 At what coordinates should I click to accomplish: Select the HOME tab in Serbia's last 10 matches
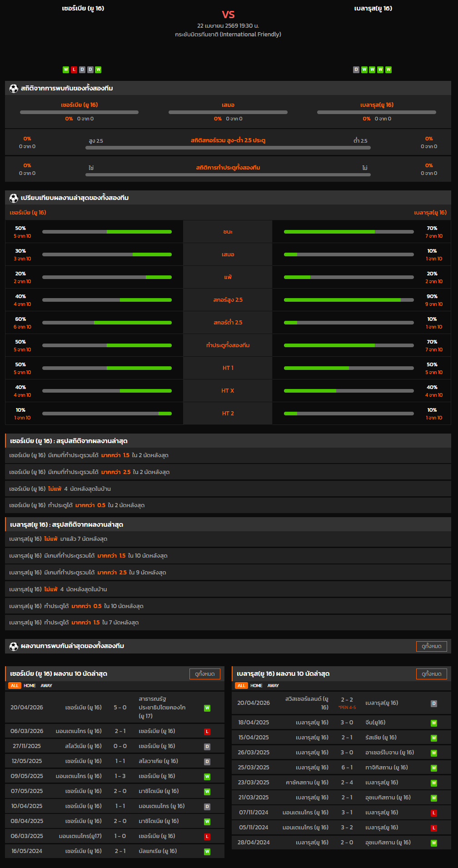(30, 686)
